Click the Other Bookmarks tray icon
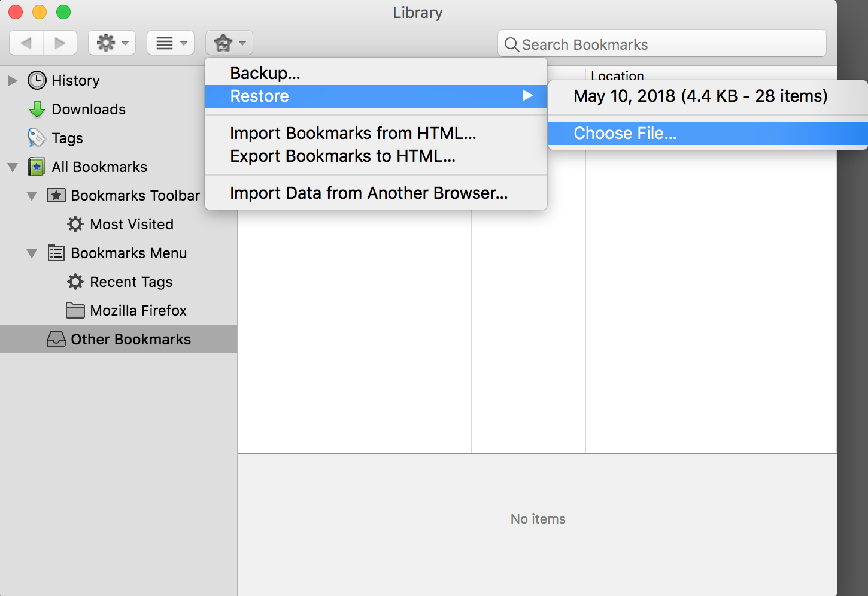 [x=56, y=339]
